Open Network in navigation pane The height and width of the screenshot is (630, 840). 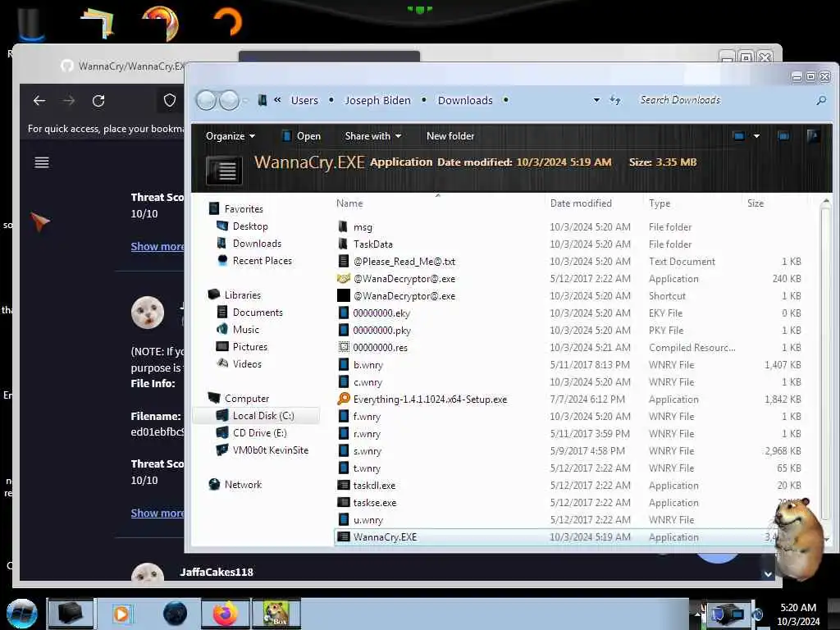tap(243, 484)
